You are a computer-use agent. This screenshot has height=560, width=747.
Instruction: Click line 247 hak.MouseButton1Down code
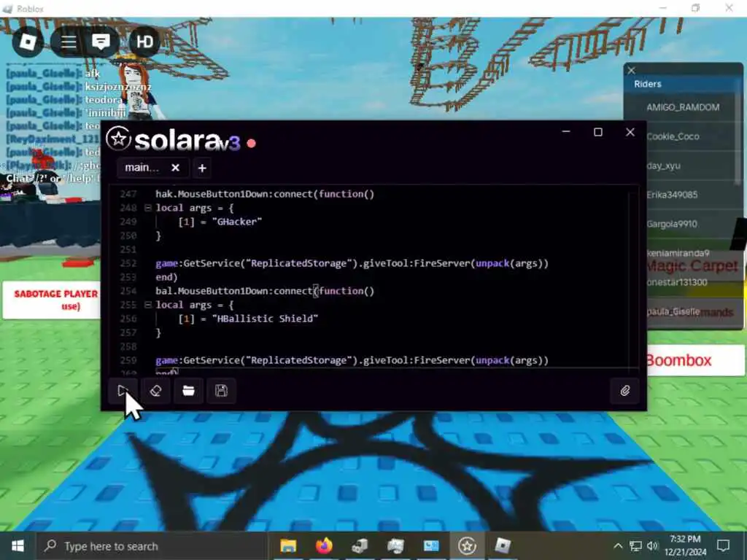pos(265,194)
